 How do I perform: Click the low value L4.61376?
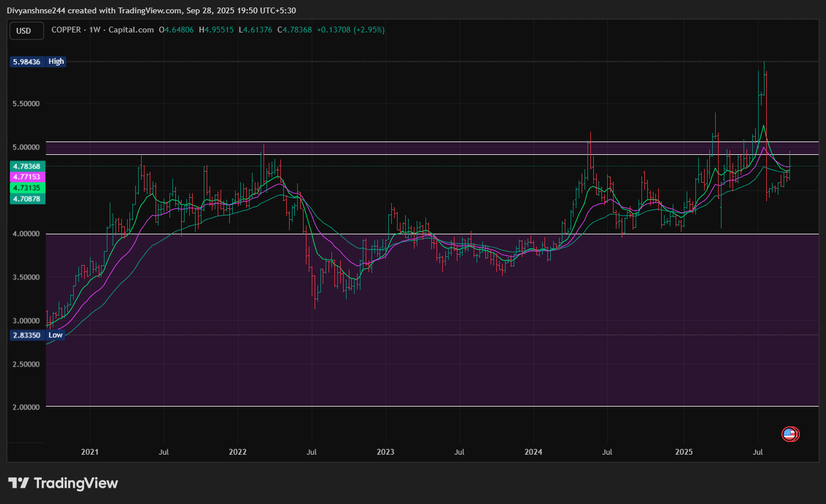[255, 30]
